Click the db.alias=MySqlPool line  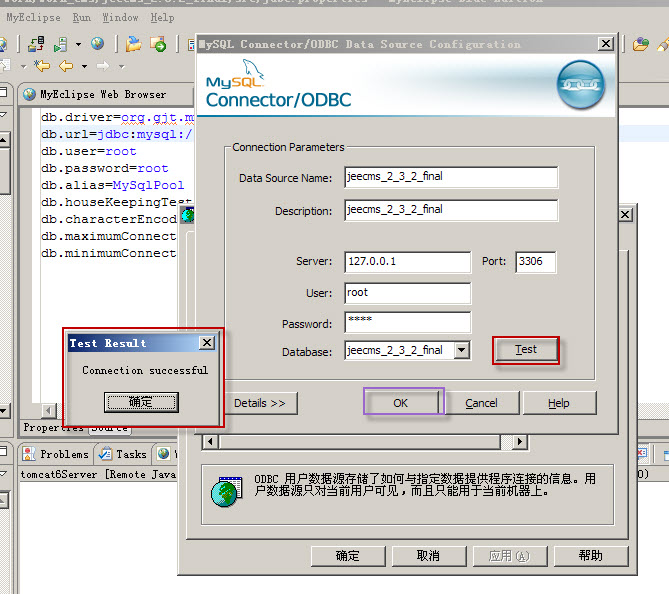[x=113, y=185]
